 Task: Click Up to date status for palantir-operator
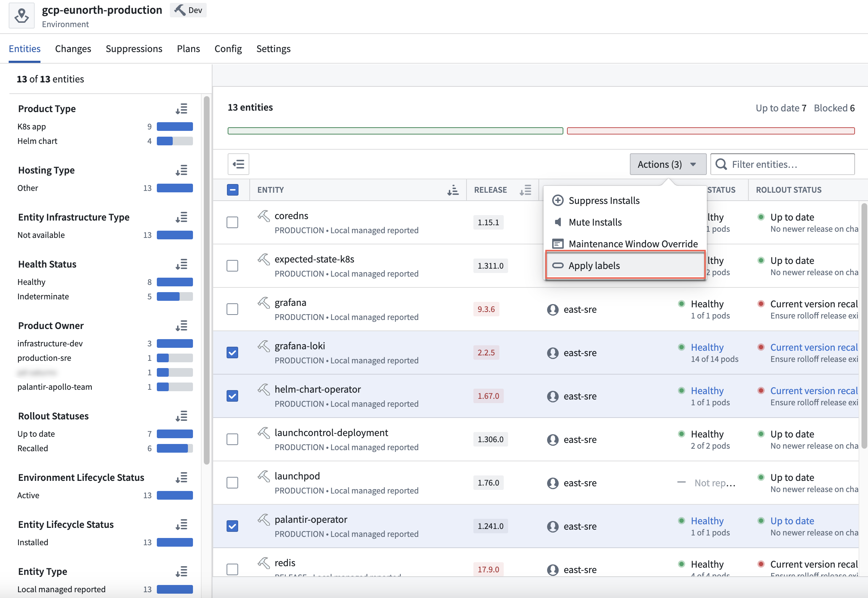click(x=792, y=521)
